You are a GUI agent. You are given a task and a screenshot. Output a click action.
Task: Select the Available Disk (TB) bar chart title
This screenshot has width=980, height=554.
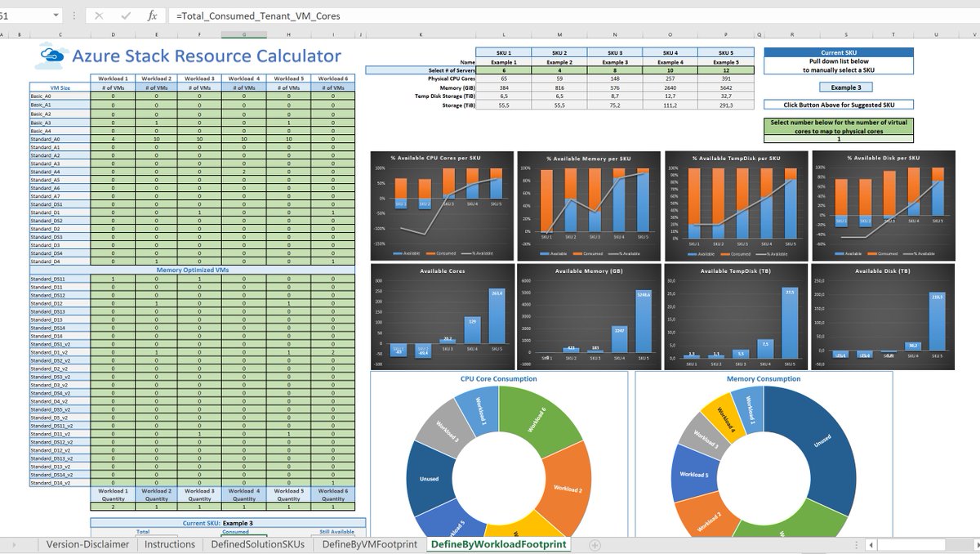(x=883, y=271)
